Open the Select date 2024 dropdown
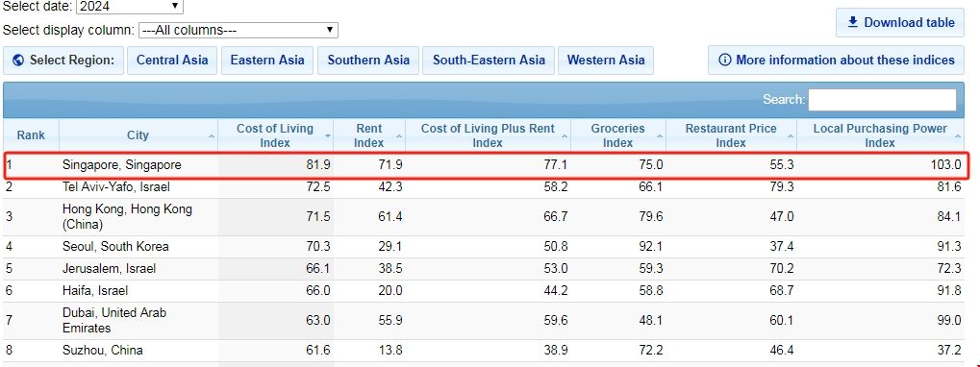Screen dimensions: 980x367 pyautogui.click(x=130, y=6)
